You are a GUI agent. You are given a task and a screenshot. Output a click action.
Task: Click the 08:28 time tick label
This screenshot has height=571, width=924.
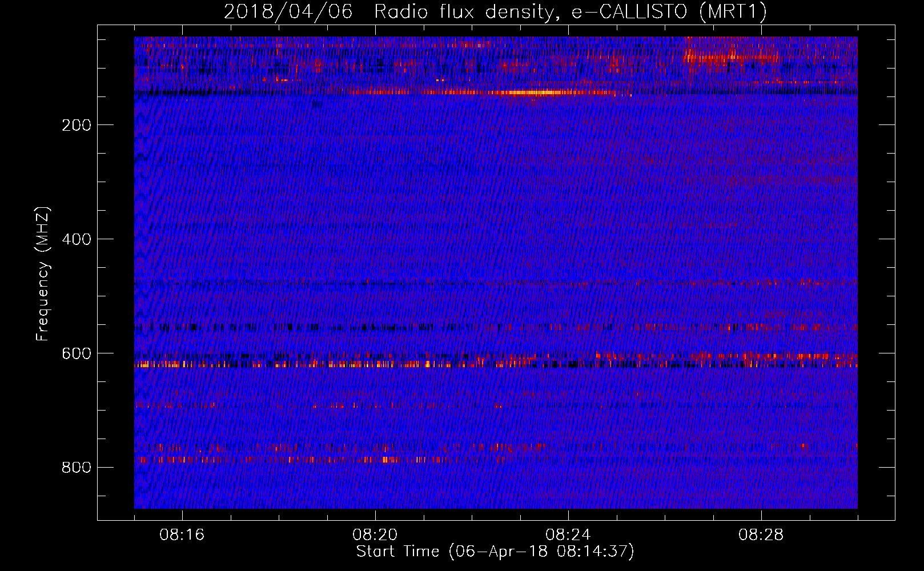(761, 535)
